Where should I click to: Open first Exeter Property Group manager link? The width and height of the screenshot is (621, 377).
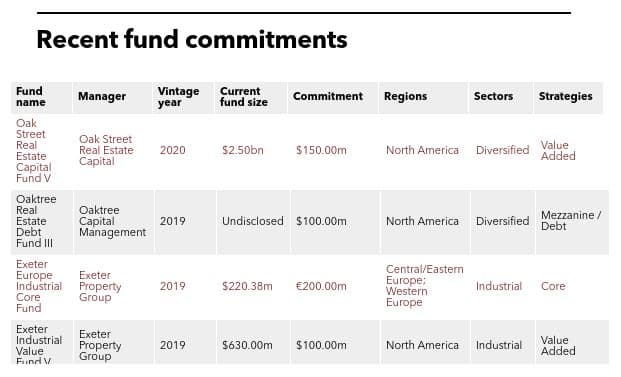(x=100, y=286)
